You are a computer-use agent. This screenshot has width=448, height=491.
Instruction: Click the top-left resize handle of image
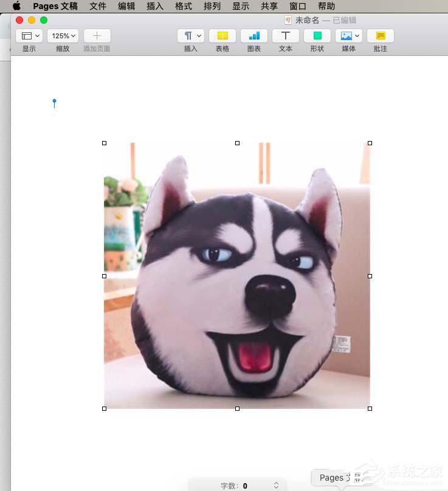coord(105,143)
